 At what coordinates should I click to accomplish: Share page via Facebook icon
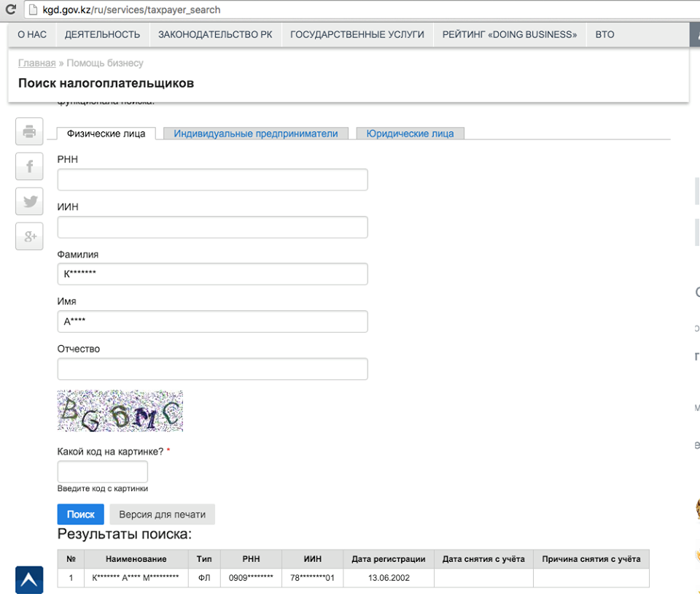tap(29, 166)
